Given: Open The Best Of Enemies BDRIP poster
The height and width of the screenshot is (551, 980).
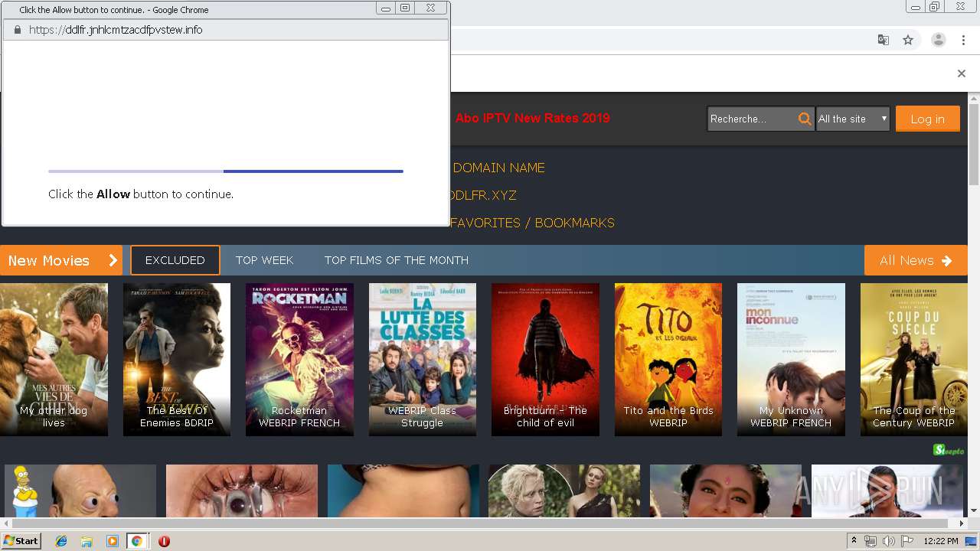Looking at the screenshot, I should tap(177, 360).
